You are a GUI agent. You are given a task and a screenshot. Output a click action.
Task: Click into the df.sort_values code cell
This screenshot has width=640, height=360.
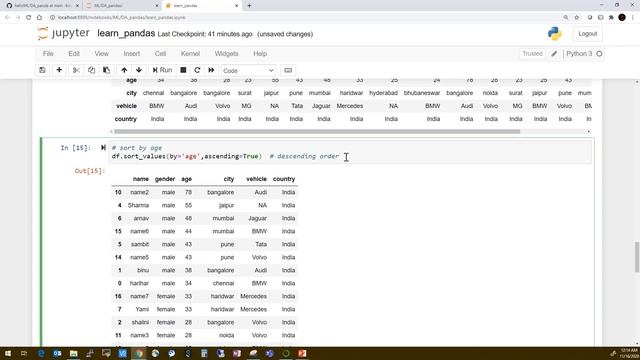pyautogui.click(x=350, y=152)
